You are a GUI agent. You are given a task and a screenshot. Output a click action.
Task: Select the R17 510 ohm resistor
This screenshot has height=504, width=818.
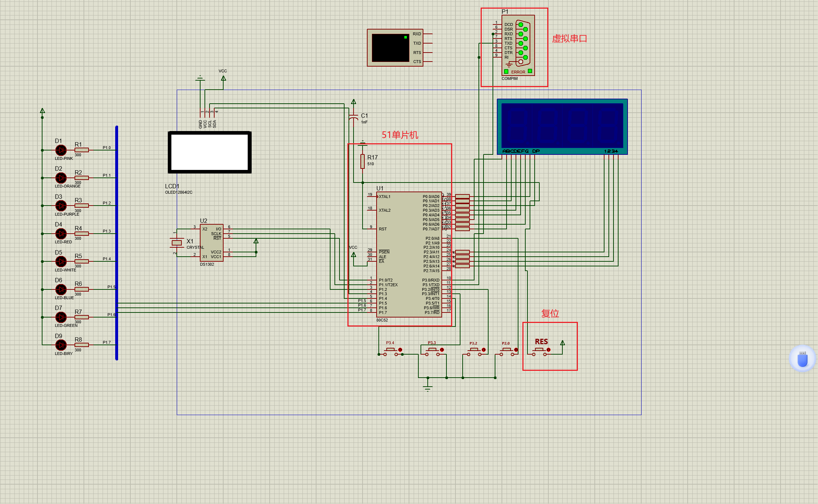363,161
